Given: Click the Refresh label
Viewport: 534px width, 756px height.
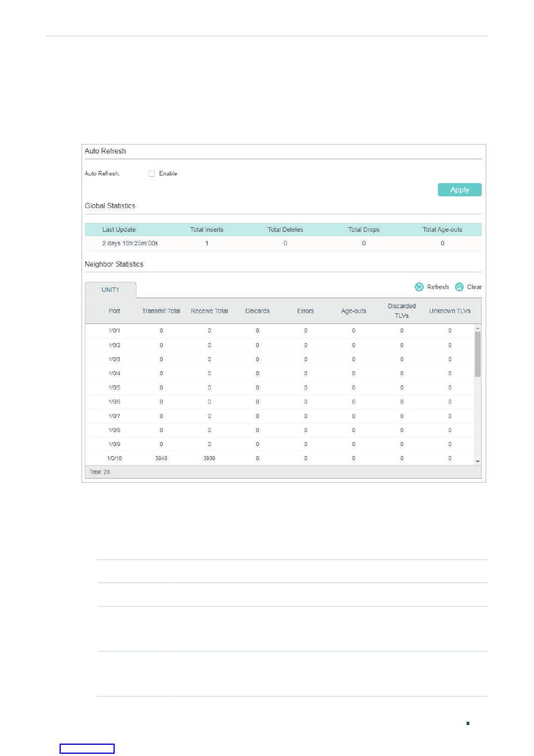Looking at the screenshot, I should point(438,287).
